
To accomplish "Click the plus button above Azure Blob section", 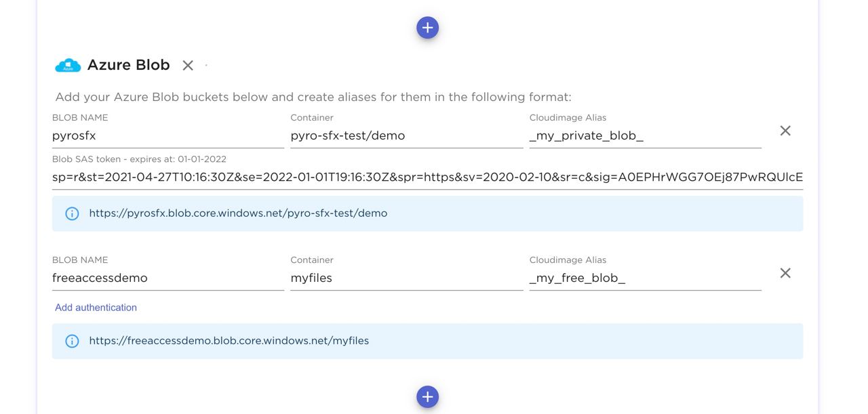I will (x=427, y=28).
